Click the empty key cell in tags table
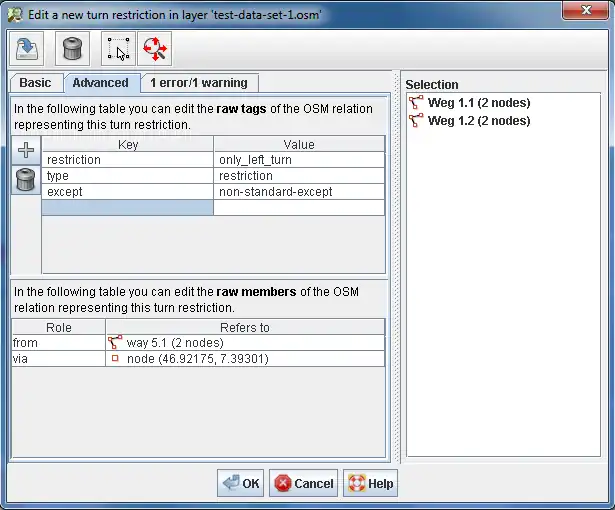Image resolution: width=615 pixels, height=510 pixels. [127, 208]
